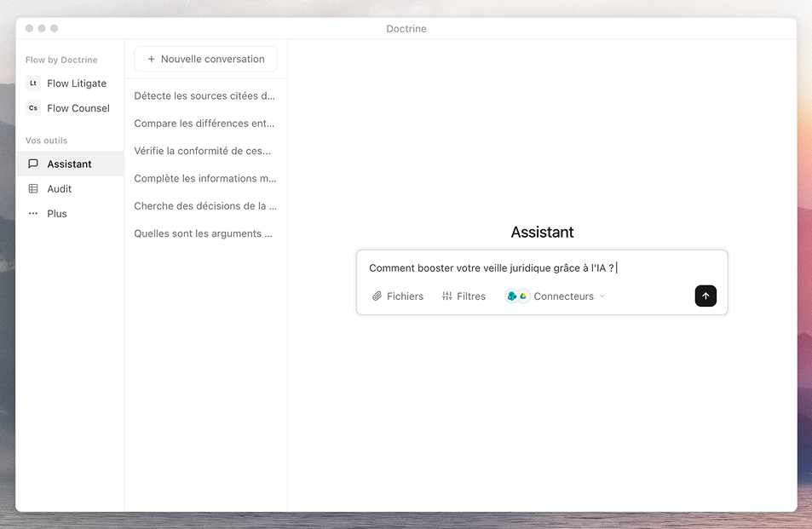This screenshot has width=812, height=529.
Task: Click the SharePoint connector icon
Action: click(511, 296)
